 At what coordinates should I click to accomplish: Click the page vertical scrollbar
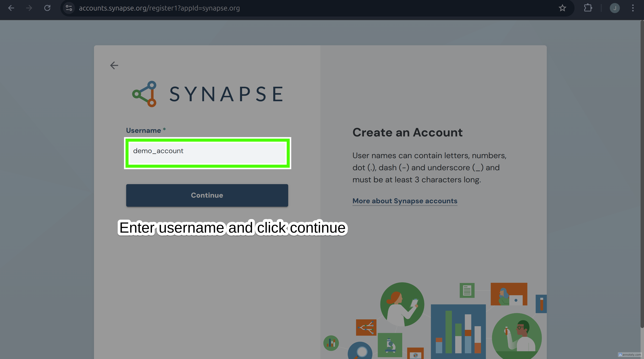(642, 175)
